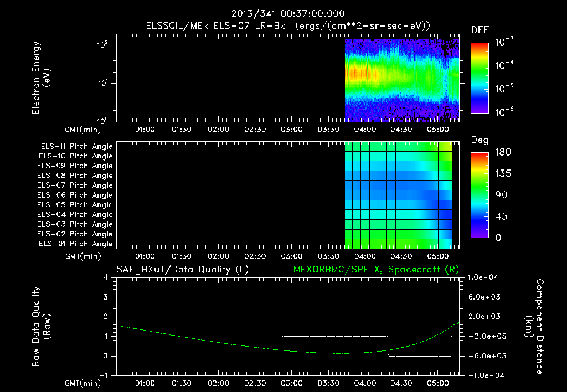Click the ELS-08 Pitch Angle row label
567x392 pixels.
[75, 176]
